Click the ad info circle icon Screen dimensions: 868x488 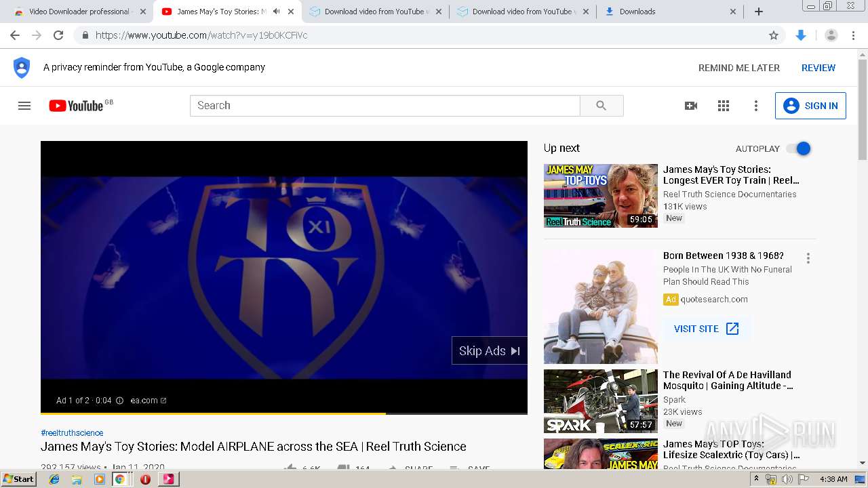[119, 401]
